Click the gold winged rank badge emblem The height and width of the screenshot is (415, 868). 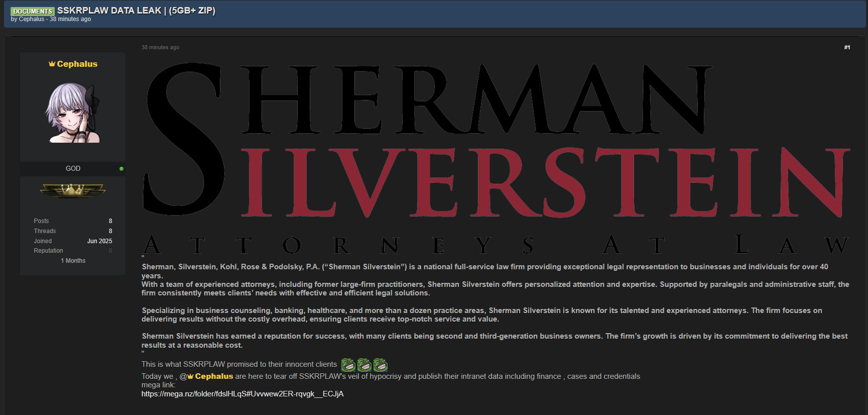[73, 190]
